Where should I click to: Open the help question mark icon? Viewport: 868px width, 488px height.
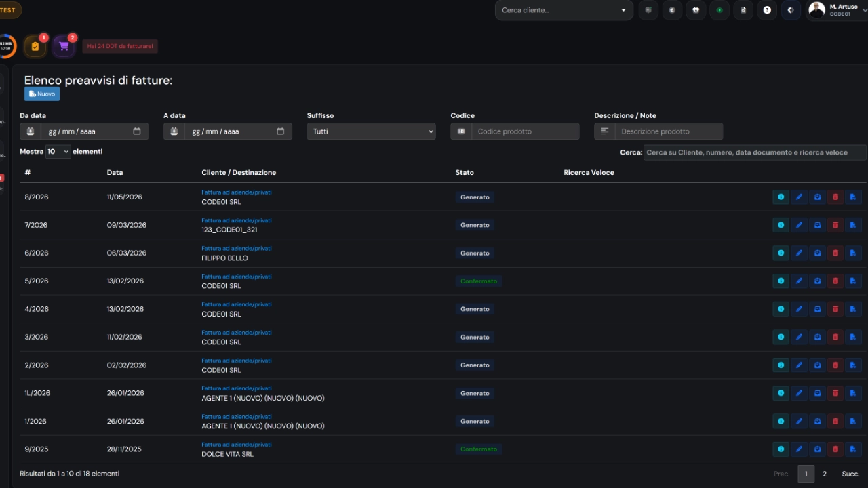coord(767,10)
